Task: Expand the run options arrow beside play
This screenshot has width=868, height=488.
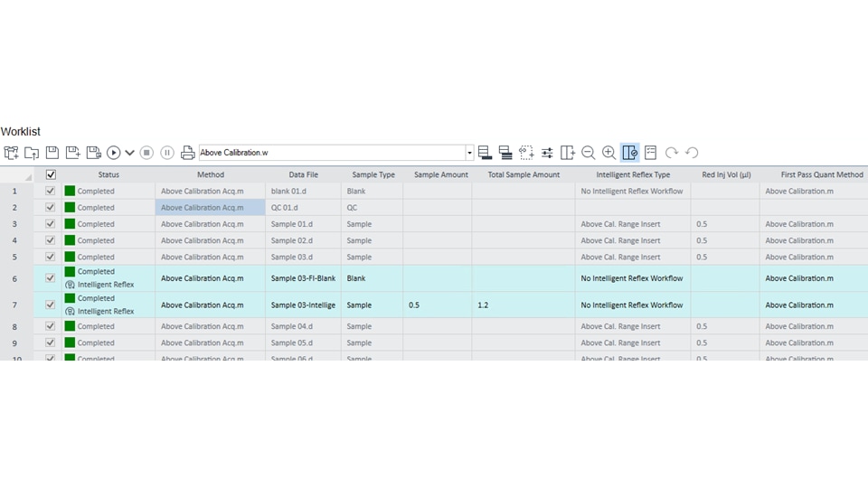Action: 129,153
